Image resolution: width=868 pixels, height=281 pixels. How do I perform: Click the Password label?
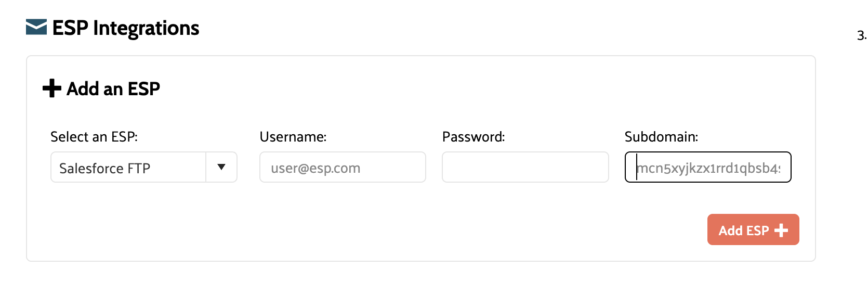pyautogui.click(x=474, y=137)
